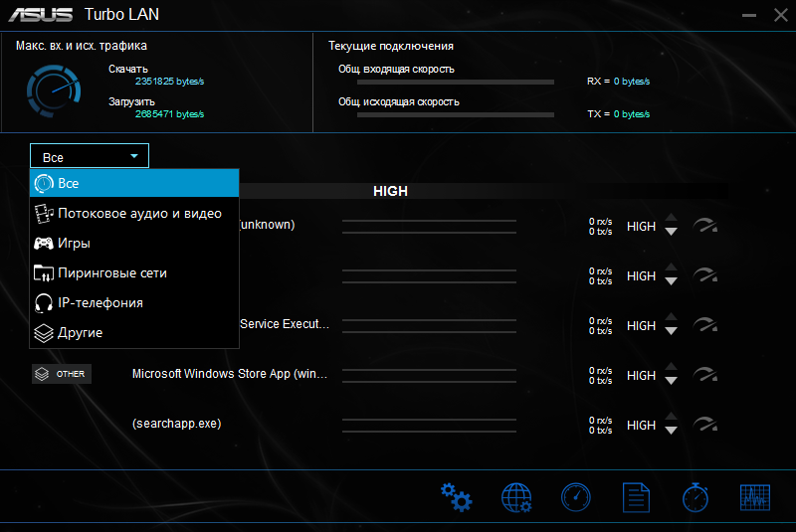Click the TX = 0 bytes/s readout
Screen dimensions: 796x532
point(618,114)
